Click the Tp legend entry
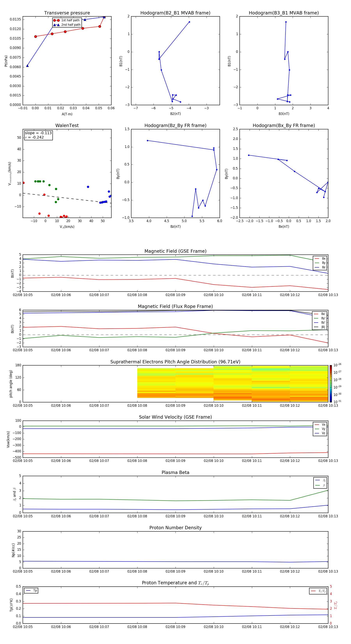The image size is (351, 644). [x=31, y=591]
